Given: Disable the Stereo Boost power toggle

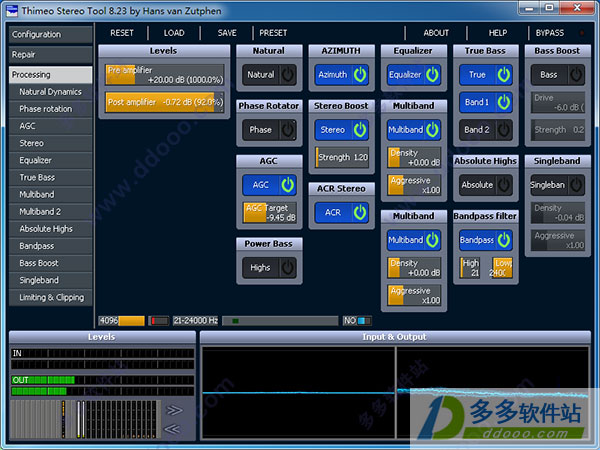Looking at the screenshot, I should pyautogui.click(x=341, y=130).
